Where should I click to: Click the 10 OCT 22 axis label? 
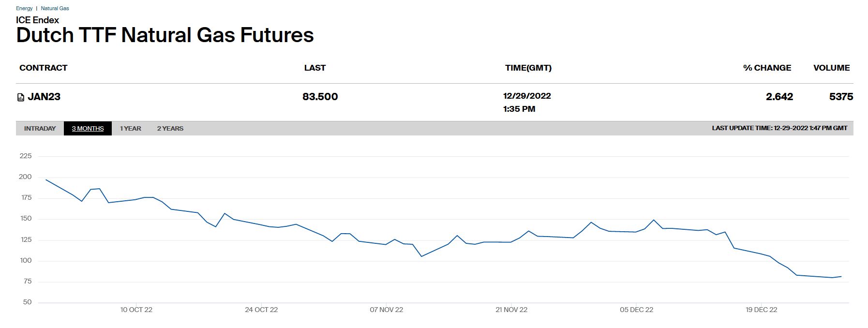[136, 310]
